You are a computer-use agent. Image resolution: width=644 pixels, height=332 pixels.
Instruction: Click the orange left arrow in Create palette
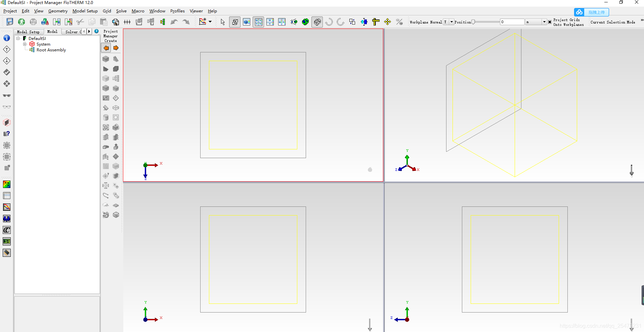(106, 48)
